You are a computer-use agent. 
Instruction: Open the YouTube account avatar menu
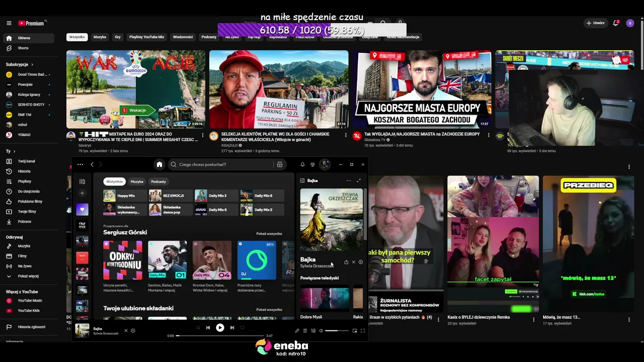(x=630, y=23)
